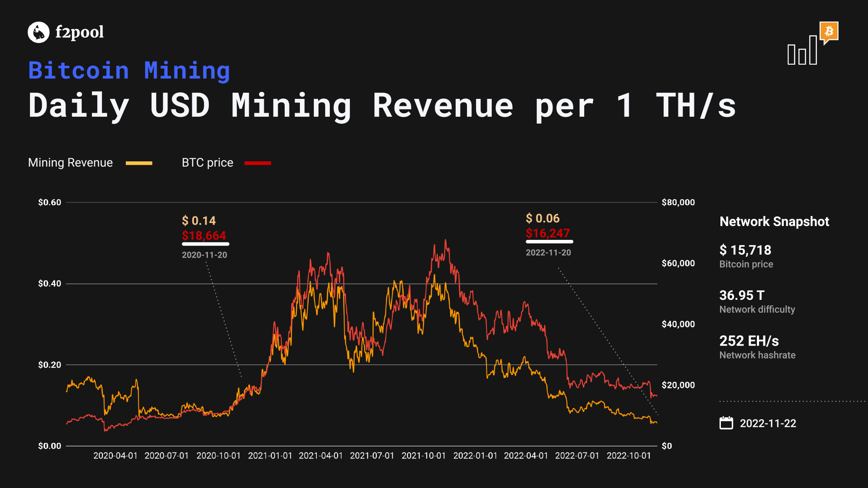Click the '$ 0.14' annotation value
This screenshot has width=868, height=488.
[x=199, y=221]
